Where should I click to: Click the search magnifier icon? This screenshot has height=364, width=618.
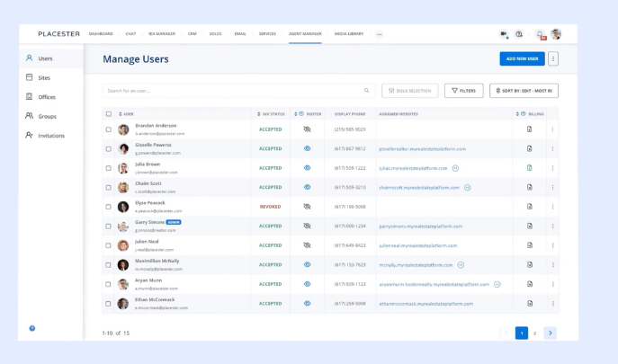point(366,91)
